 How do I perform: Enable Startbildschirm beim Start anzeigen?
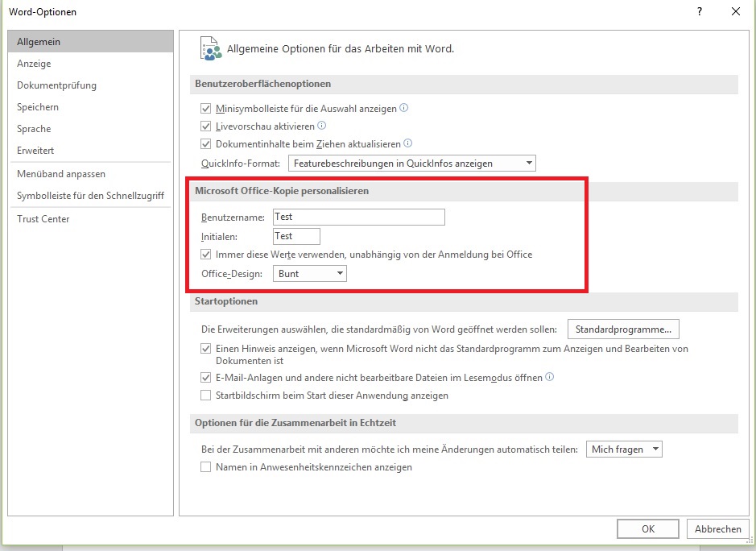tap(206, 396)
